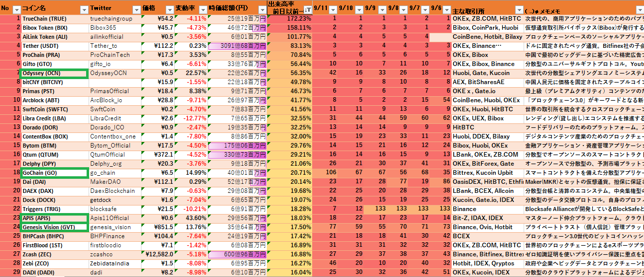Open the 9/11 rank column filter arrow
The image size is (644, 277).
pos(333,10)
